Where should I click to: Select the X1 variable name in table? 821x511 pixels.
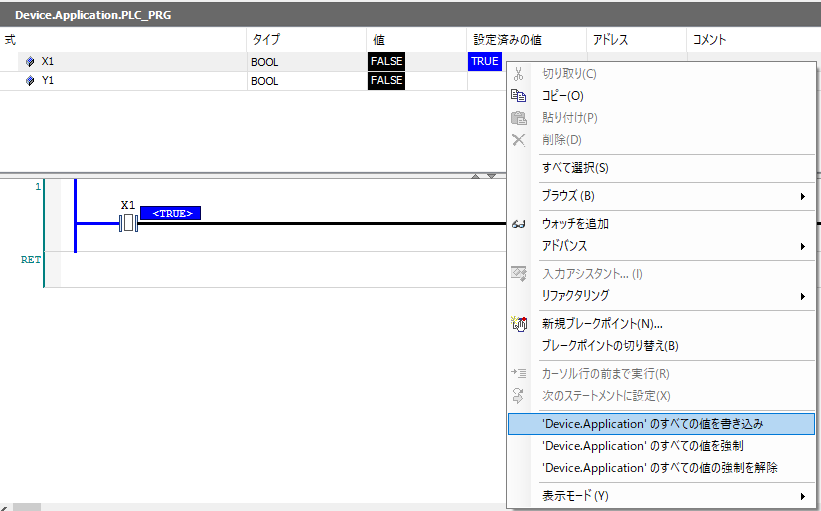(48, 61)
